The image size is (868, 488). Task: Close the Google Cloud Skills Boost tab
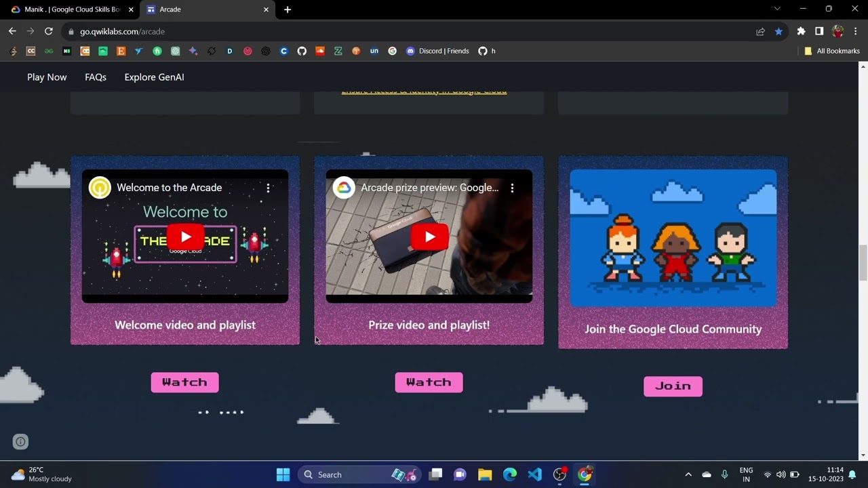click(x=131, y=9)
